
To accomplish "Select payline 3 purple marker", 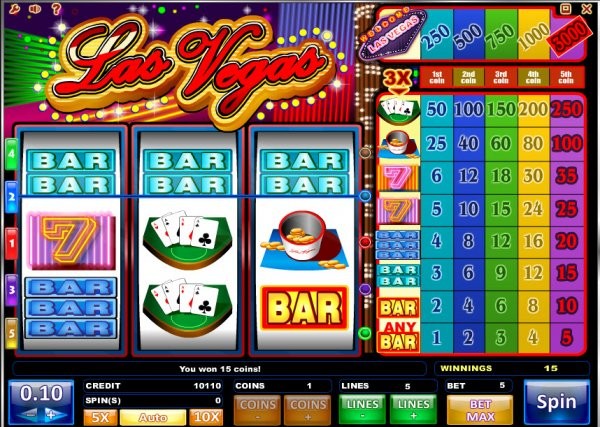I will 11,290.
